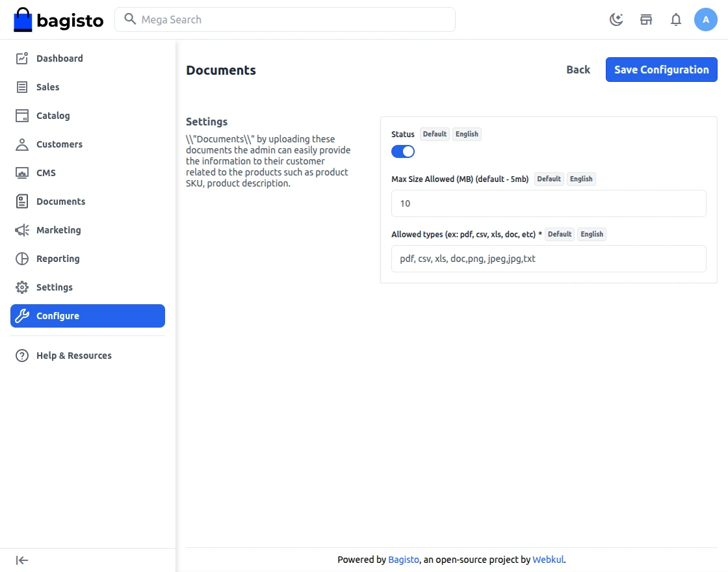Disable the Documents Status switch
The width and height of the screenshot is (728, 572).
402,151
